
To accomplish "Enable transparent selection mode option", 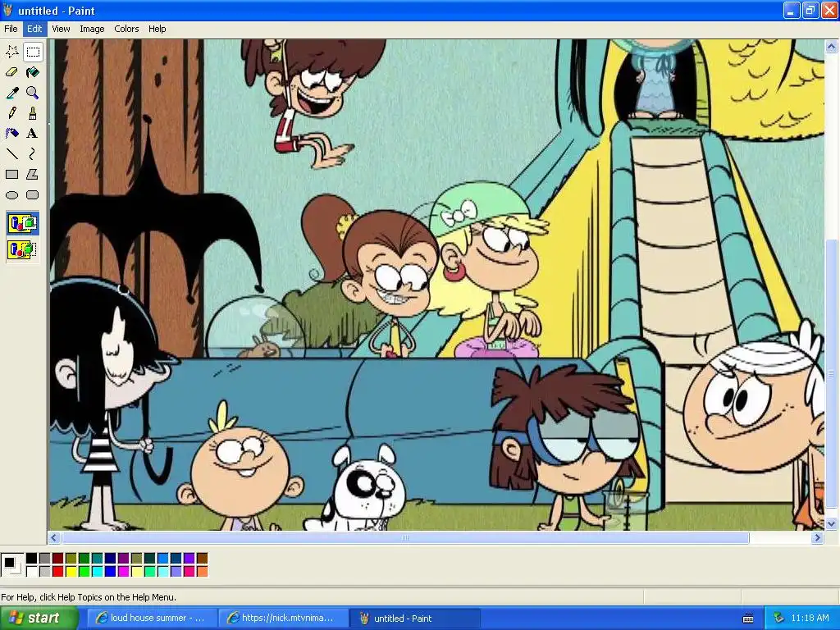I will tap(22, 249).
